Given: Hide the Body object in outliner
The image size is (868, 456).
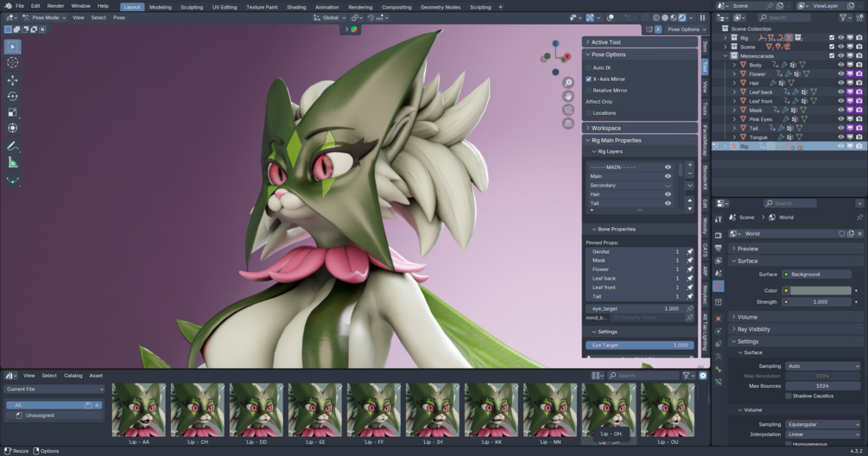Looking at the screenshot, I should [841, 65].
